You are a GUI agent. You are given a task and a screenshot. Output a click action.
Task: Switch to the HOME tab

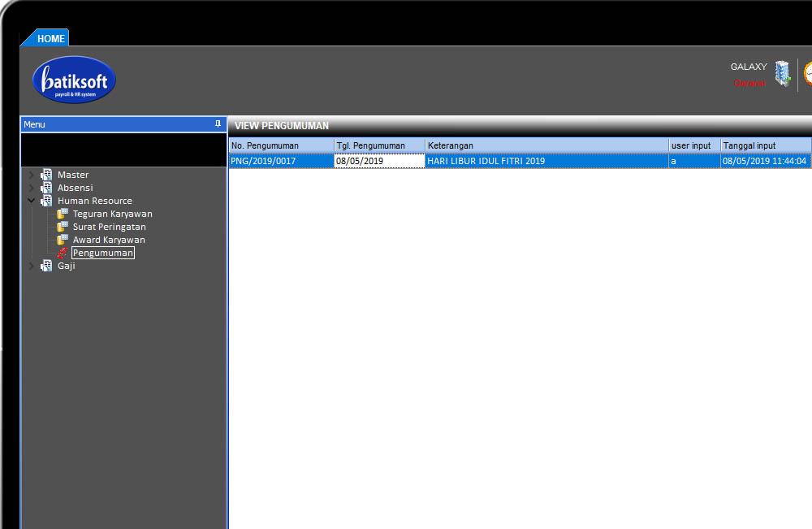click(50, 38)
